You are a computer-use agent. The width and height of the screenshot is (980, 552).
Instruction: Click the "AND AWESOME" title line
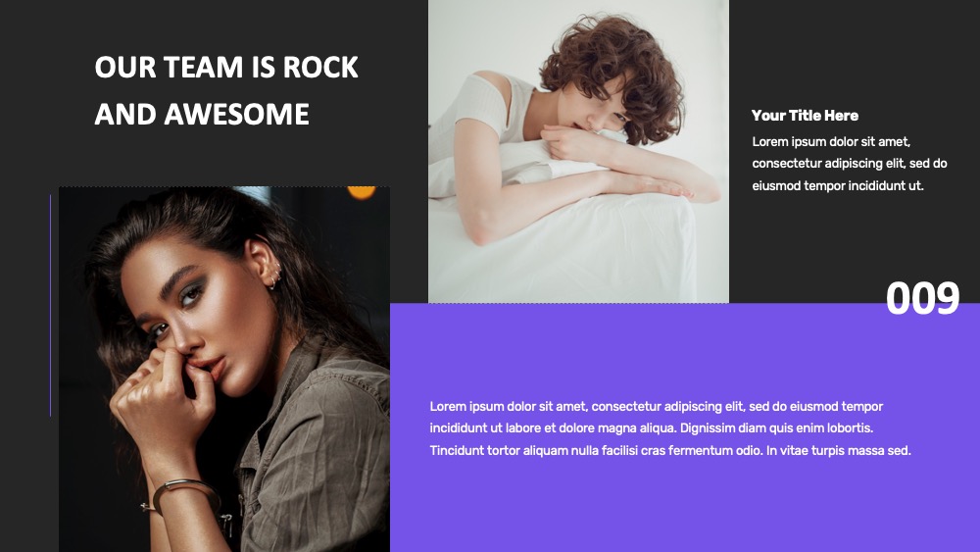click(202, 115)
